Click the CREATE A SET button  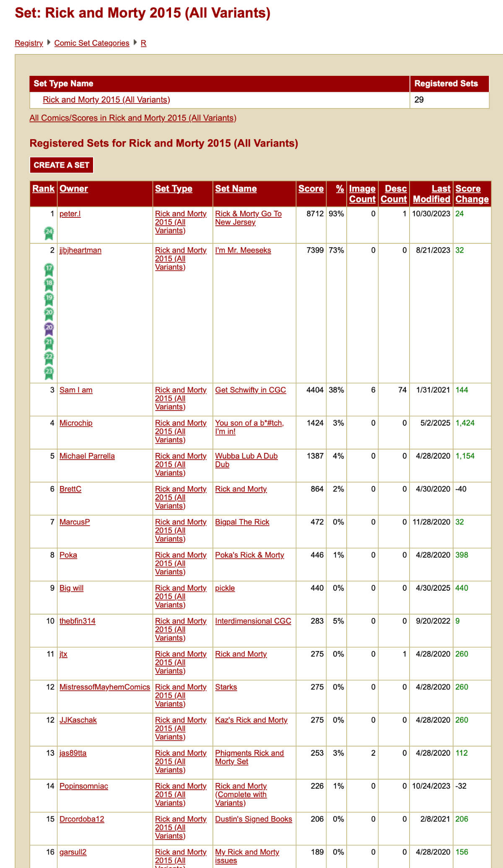[62, 165]
